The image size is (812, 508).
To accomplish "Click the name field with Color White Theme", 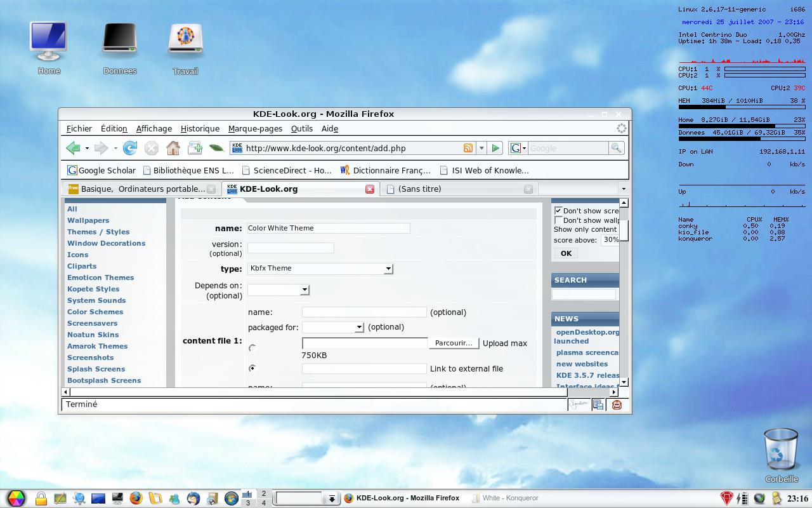I will pyautogui.click(x=328, y=228).
